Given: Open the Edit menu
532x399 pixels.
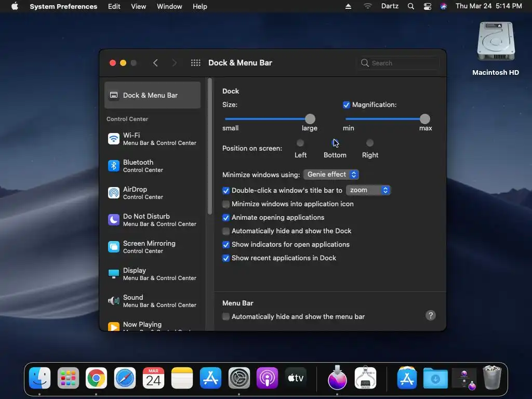Looking at the screenshot, I should coord(114,6).
